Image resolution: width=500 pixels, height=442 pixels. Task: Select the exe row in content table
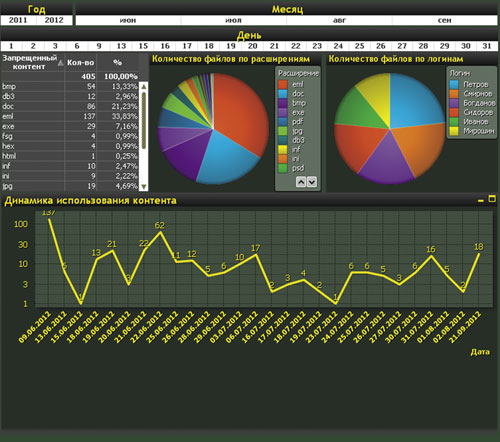tap(70, 126)
